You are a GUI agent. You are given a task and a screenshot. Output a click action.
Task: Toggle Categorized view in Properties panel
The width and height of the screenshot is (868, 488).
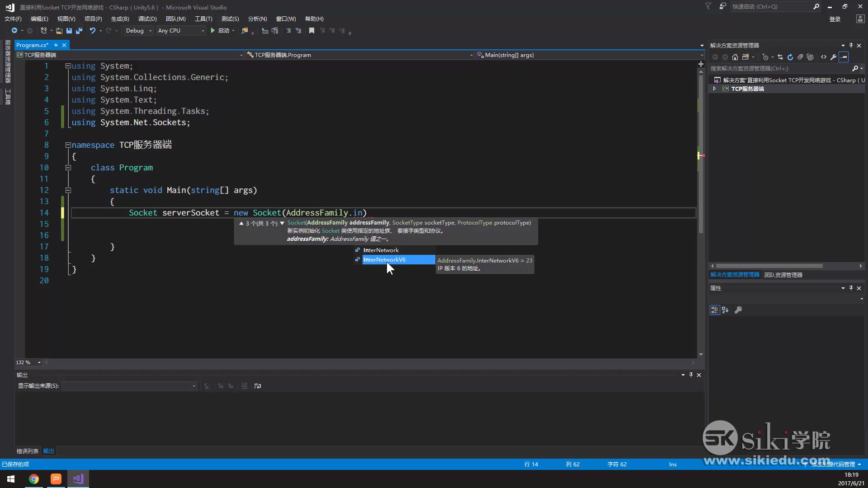pyautogui.click(x=715, y=310)
